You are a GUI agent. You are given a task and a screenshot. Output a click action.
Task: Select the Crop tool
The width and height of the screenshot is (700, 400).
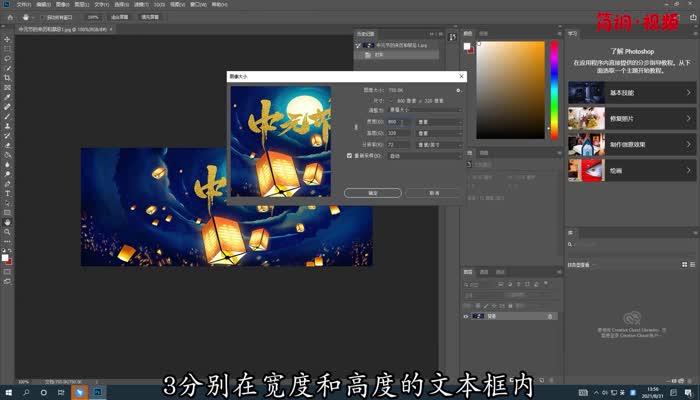(7, 77)
